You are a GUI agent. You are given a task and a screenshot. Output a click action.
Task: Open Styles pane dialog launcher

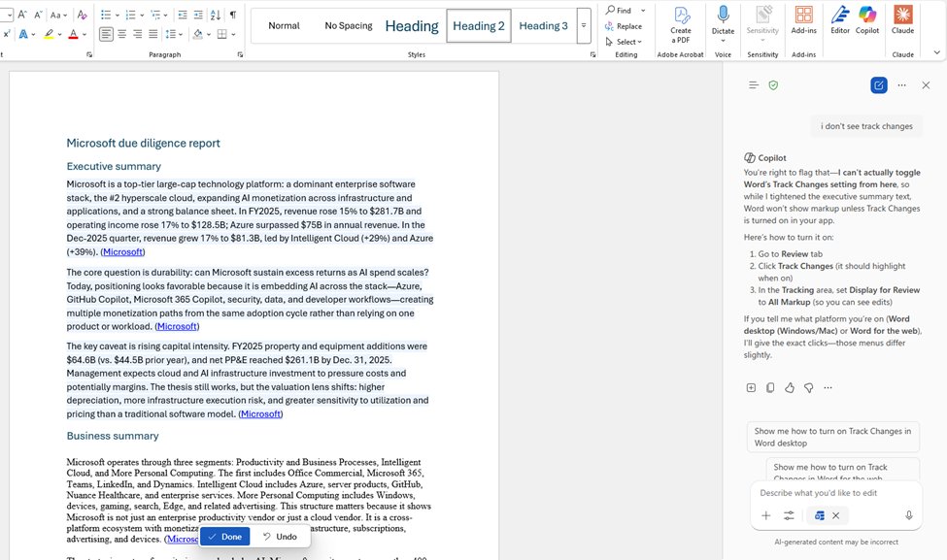(x=592, y=54)
